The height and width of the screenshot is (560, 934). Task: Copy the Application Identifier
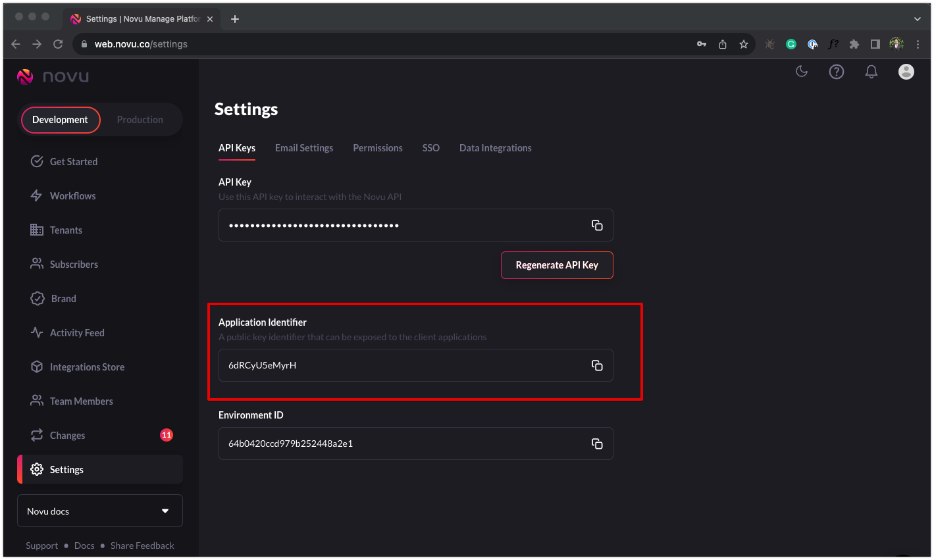(x=597, y=365)
